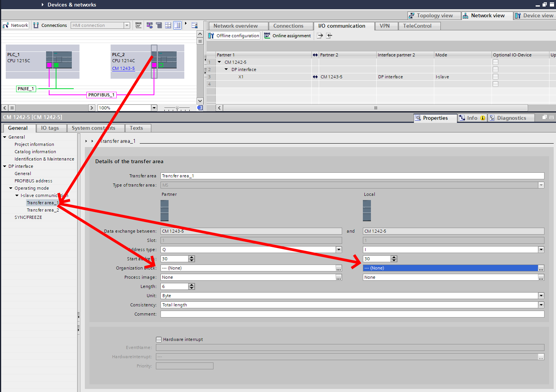
Task: Click the assign device name icon in network toolbar
Action: click(139, 25)
